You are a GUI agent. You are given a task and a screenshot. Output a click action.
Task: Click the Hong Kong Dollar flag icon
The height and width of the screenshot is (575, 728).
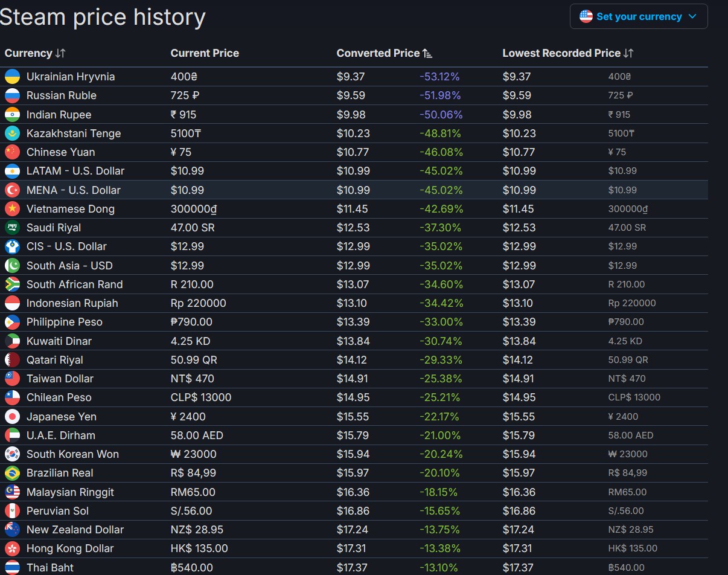pyautogui.click(x=12, y=548)
